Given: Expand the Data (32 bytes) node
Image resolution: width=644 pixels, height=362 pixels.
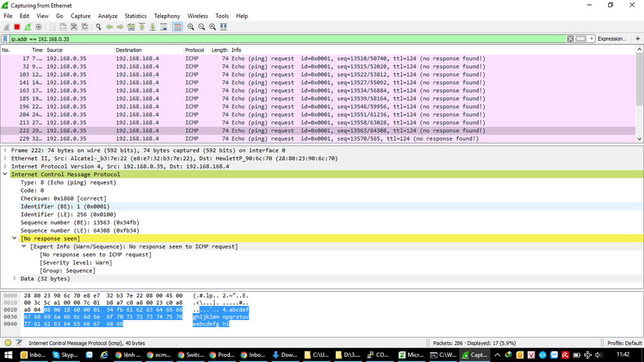Looking at the screenshot, I should 14,278.
